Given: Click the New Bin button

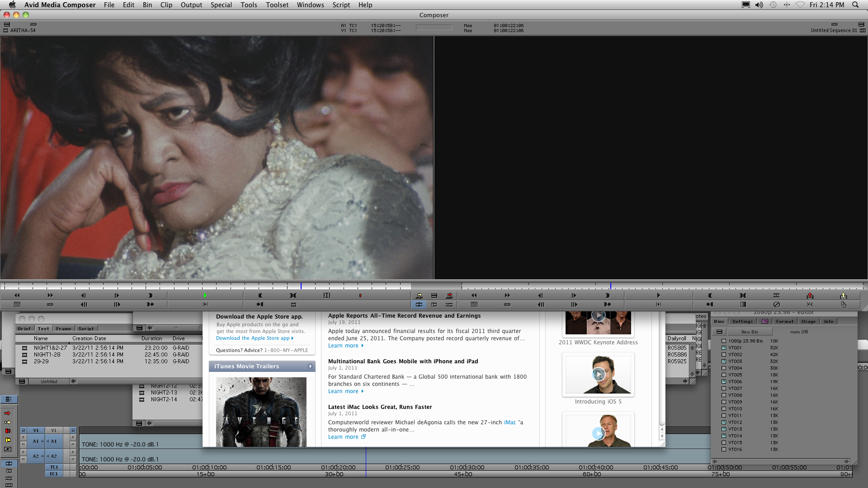Looking at the screenshot, I should [x=749, y=332].
